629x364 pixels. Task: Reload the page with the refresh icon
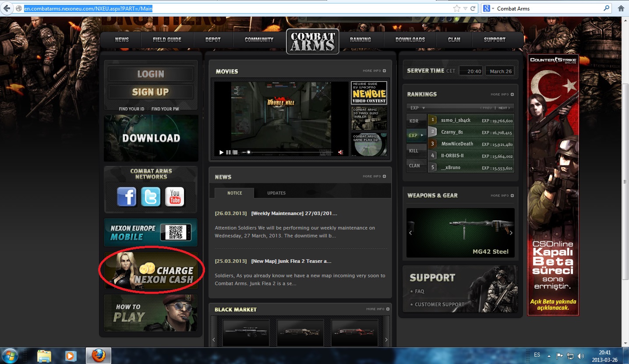tap(473, 8)
